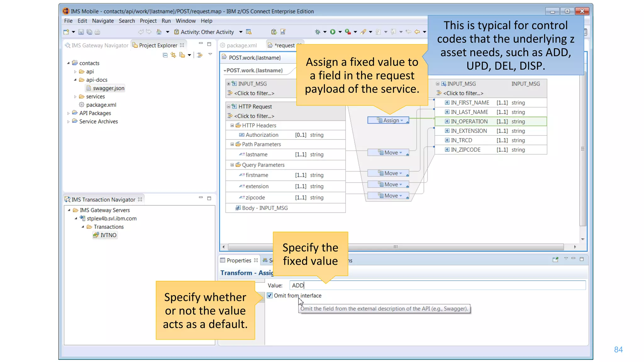This screenshot has height=362, width=644.
Task: Click the Move transform for firstname
Action: [389, 173]
